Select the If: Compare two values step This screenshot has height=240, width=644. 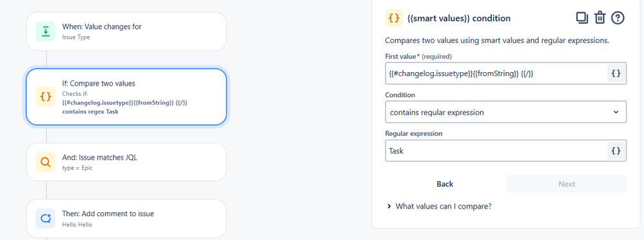[126, 97]
